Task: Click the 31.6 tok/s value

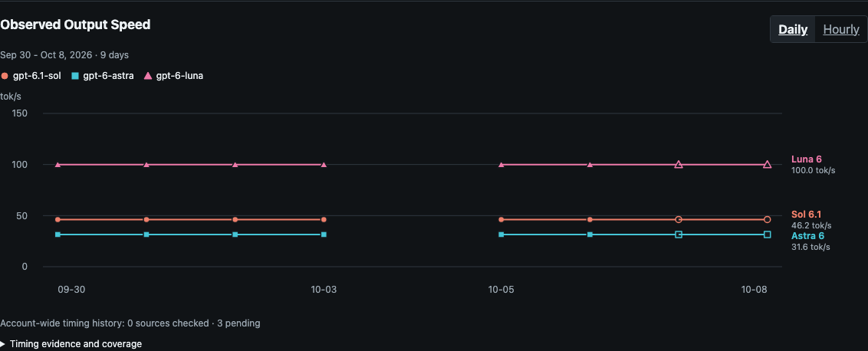Action: click(810, 247)
